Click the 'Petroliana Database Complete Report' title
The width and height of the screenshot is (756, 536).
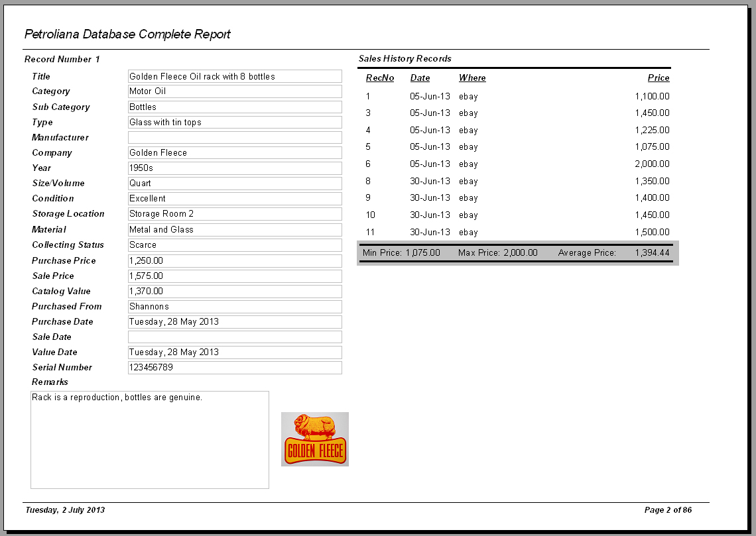click(127, 34)
